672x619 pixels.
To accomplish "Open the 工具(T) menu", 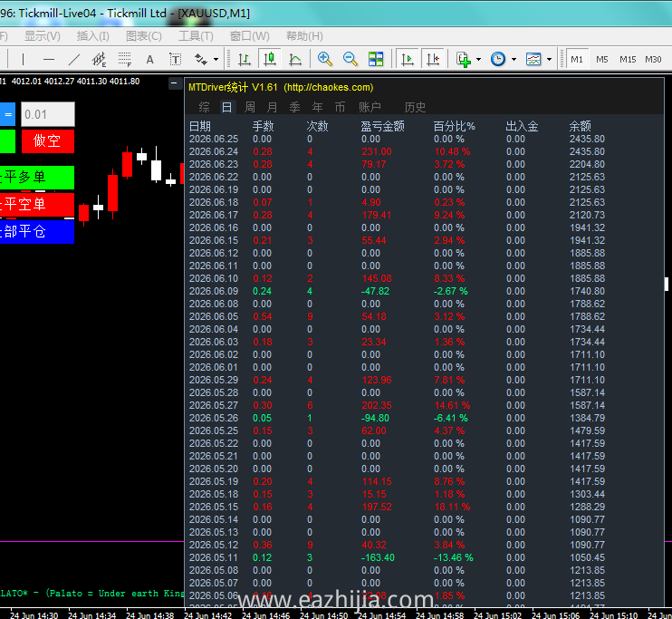I will tap(196, 36).
